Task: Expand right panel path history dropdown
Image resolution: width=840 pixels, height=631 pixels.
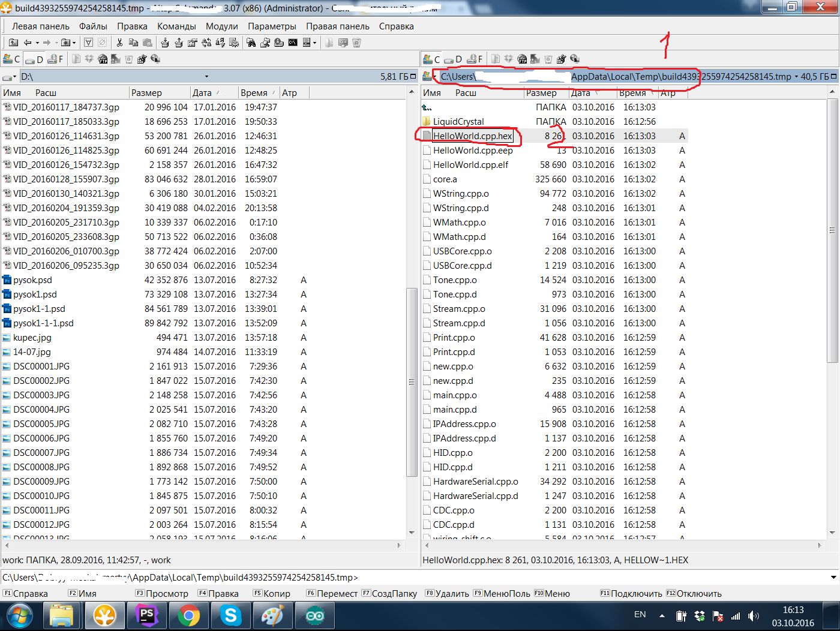Action: point(796,77)
